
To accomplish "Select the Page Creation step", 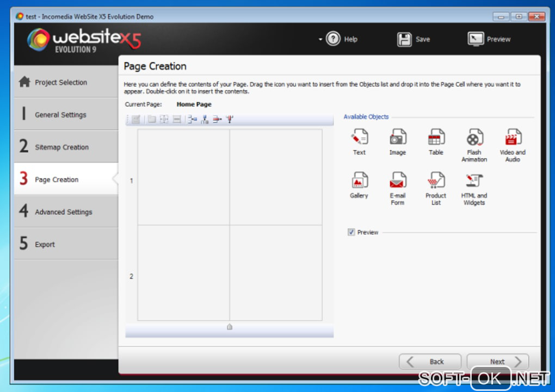I will click(66, 179).
